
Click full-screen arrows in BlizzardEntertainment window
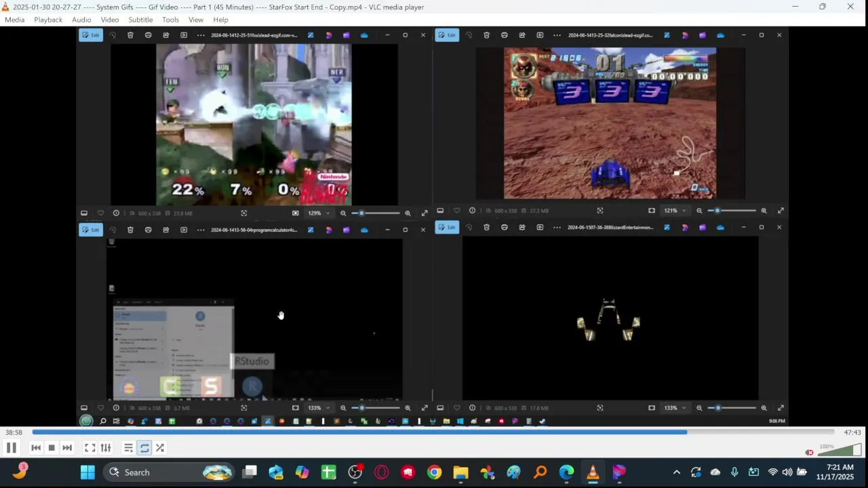point(781,408)
